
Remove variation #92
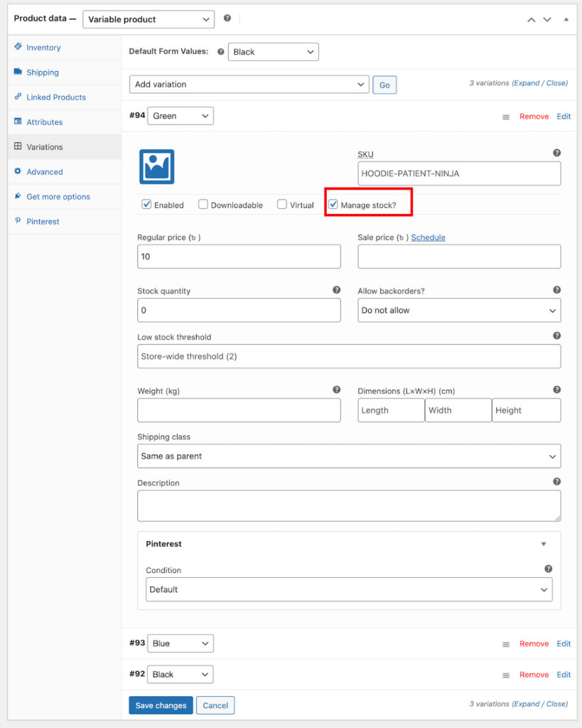(534, 675)
